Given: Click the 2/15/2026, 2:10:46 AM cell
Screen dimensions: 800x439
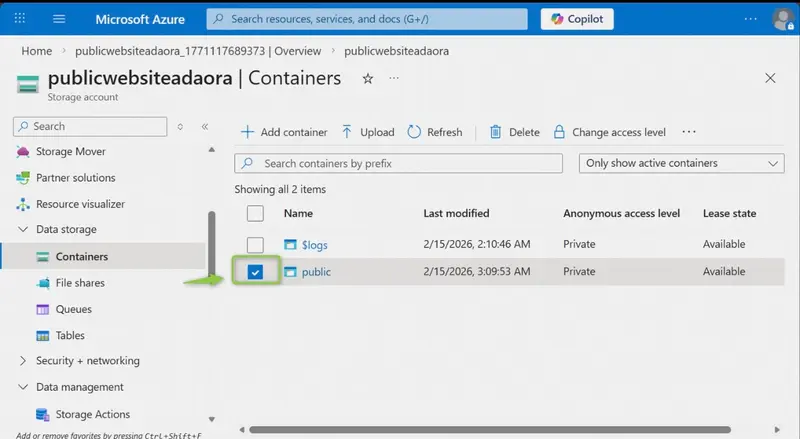Looking at the screenshot, I should tap(477, 244).
